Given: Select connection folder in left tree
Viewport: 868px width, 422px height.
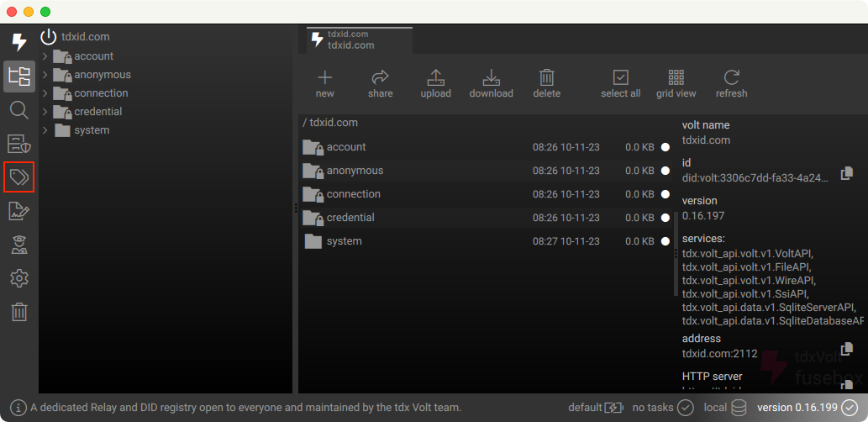Looking at the screenshot, I should point(102,93).
